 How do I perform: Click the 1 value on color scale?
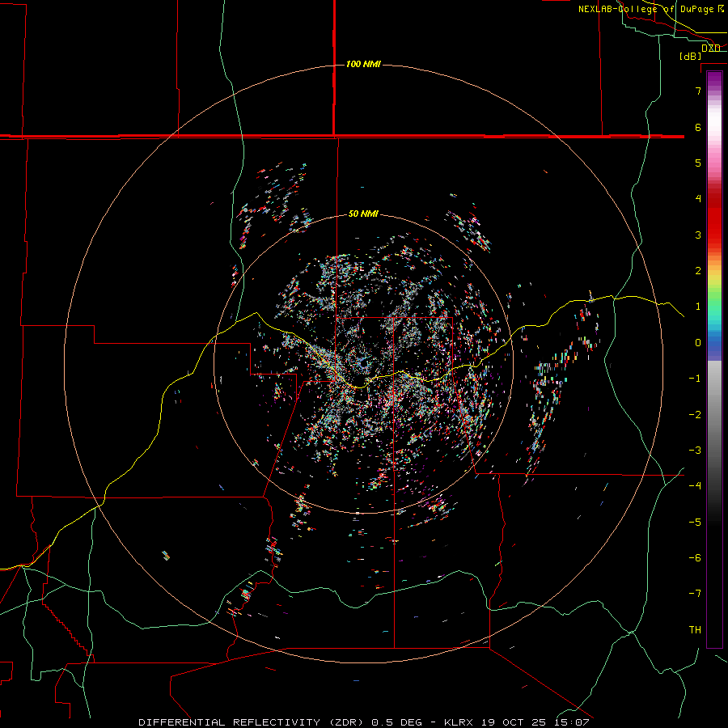[x=698, y=307]
